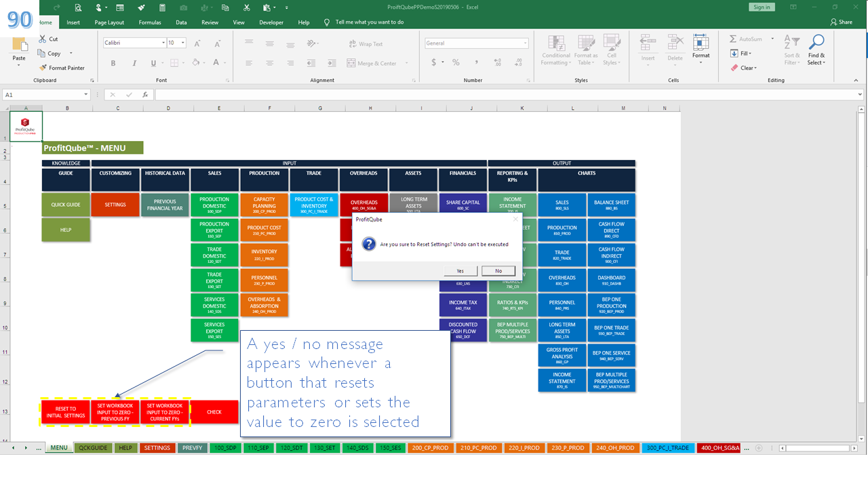This screenshot has width=868, height=488.
Task: Click the DASHBOARD 910_DASHB button
Action: pos(612,279)
